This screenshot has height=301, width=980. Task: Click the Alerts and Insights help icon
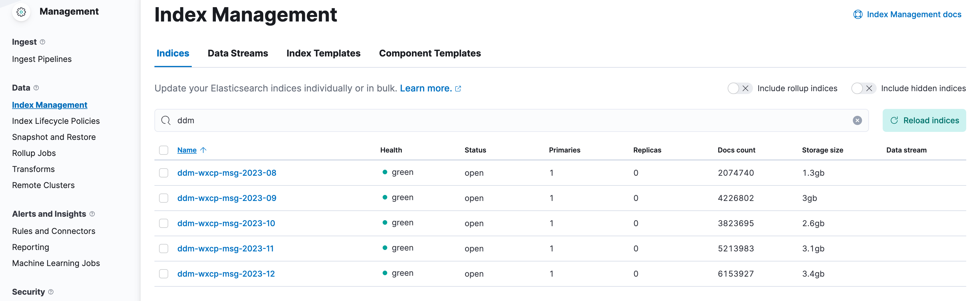pyautogui.click(x=92, y=214)
